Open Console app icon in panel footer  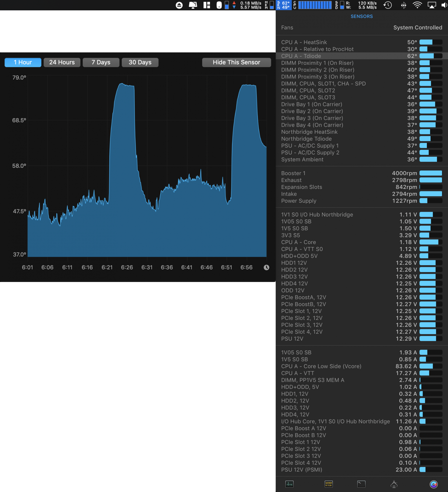pos(329,484)
